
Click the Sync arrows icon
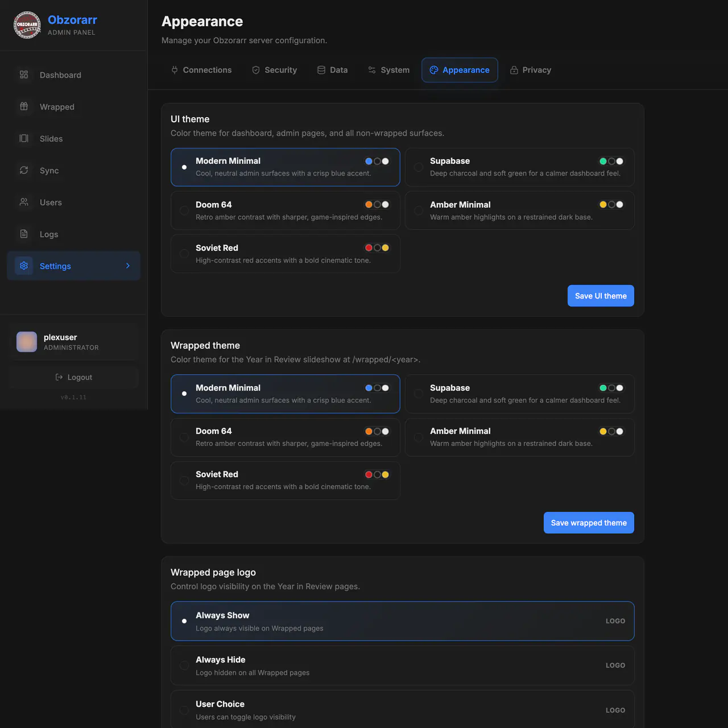[24, 170]
